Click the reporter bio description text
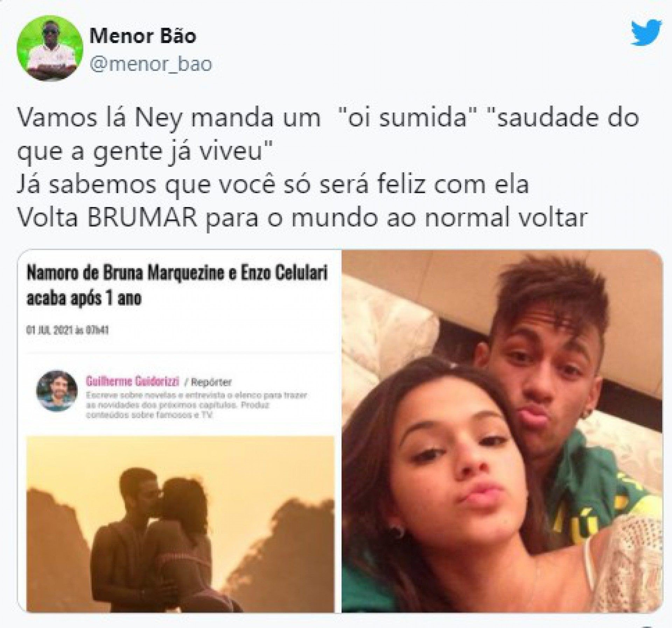 [x=196, y=405]
